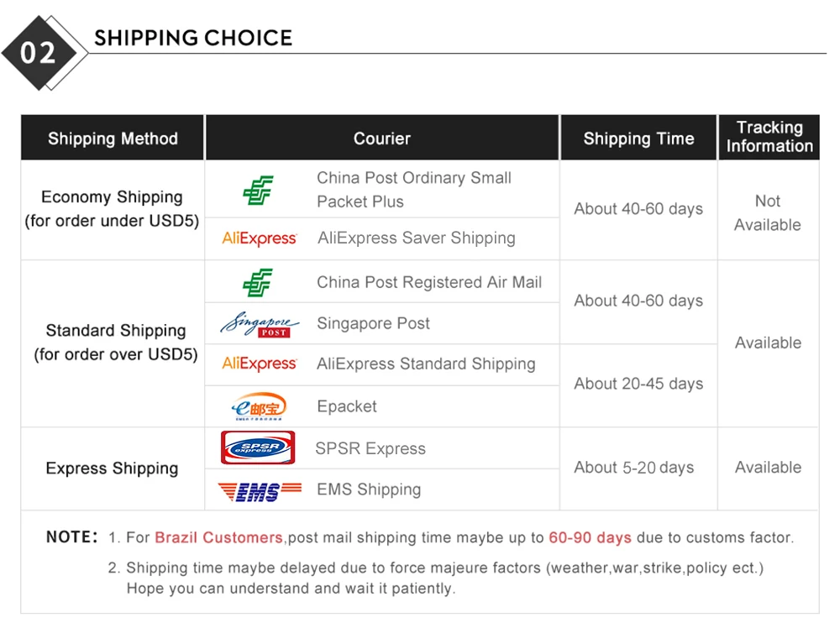Viewport: 840px width, 628px height.
Task: Click the Express Shipping row label
Action: click(x=112, y=468)
